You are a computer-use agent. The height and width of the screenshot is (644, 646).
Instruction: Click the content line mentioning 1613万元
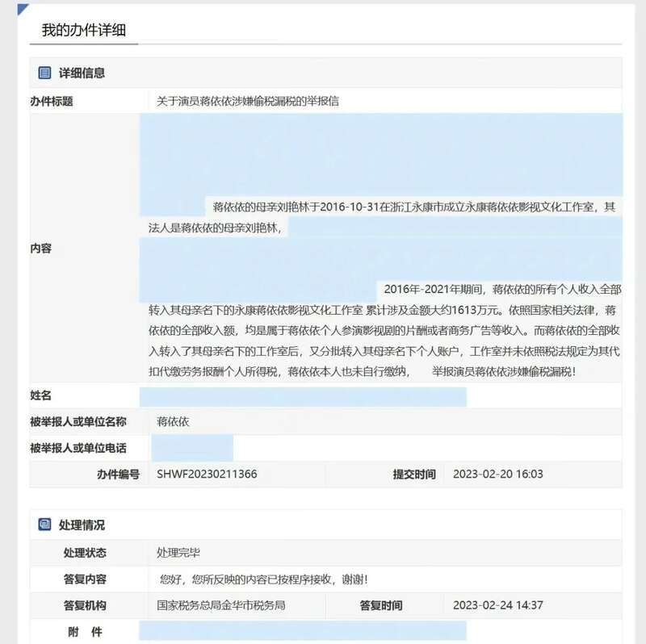coord(382,310)
